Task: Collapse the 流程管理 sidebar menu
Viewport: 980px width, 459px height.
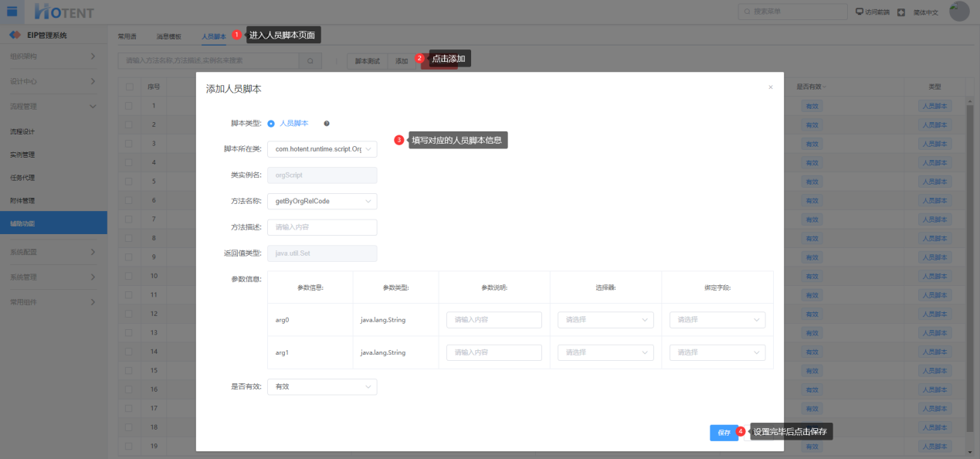Action: [x=53, y=106]
